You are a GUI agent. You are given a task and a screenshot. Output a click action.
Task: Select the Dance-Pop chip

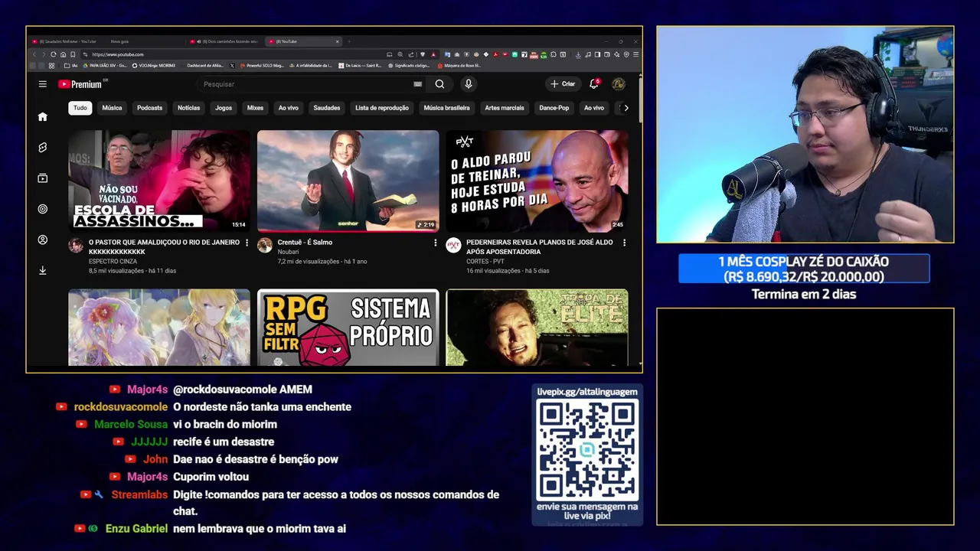[x=554, y=108]
